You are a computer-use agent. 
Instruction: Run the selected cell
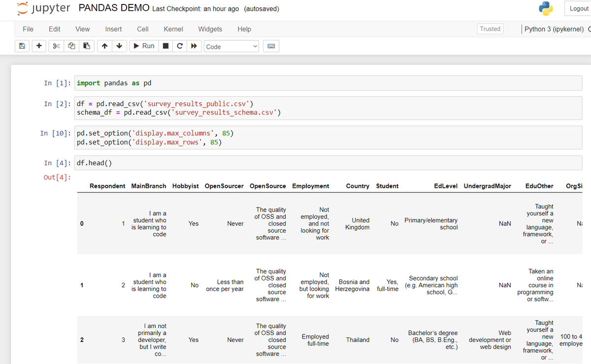[x=144, y=46]
